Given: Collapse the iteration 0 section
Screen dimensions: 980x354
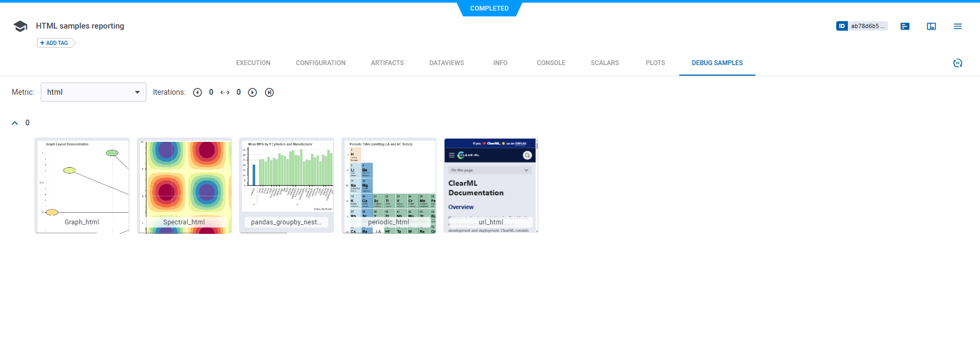Looking at the screenshot, I should click(x=15, y=123).
